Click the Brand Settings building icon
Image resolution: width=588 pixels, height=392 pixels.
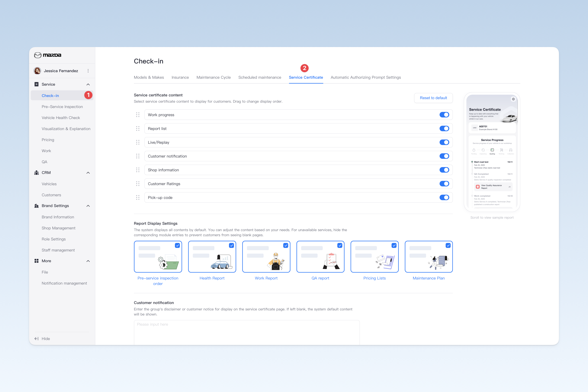pos(36,206)
